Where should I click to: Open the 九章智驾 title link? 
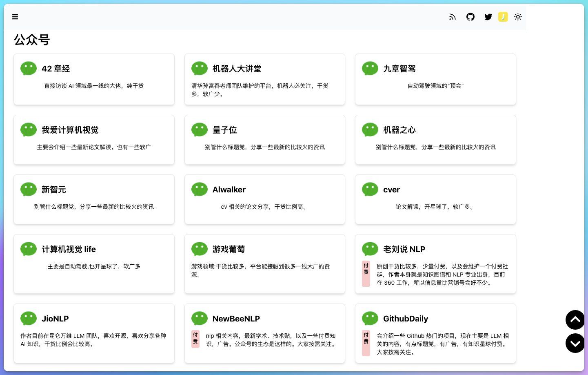click(399, 69)
